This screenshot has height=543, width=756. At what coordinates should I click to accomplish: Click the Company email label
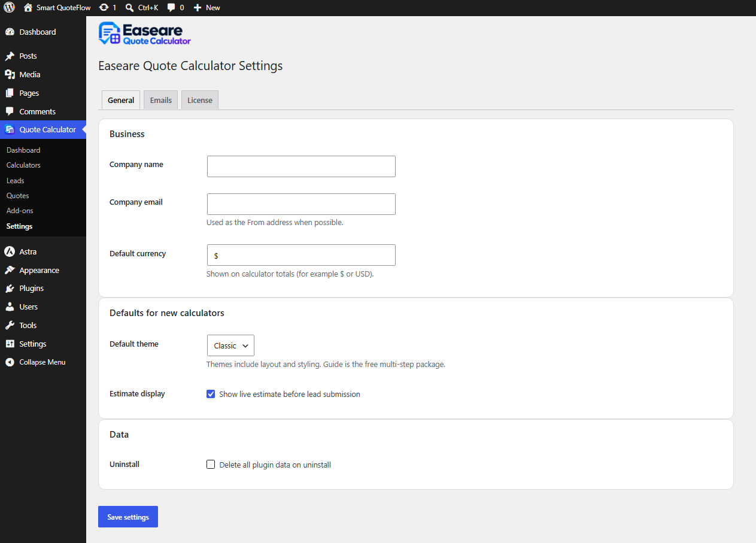tap(136, 202)
